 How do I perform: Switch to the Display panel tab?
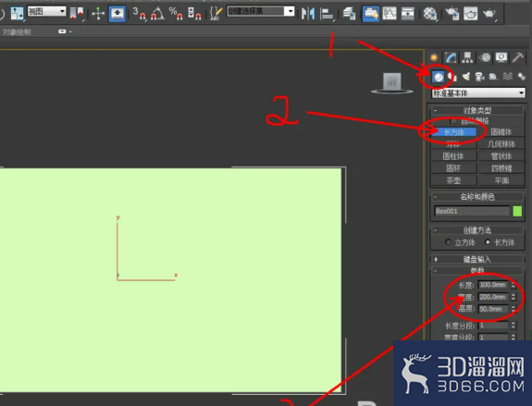[x=501, y=57]
